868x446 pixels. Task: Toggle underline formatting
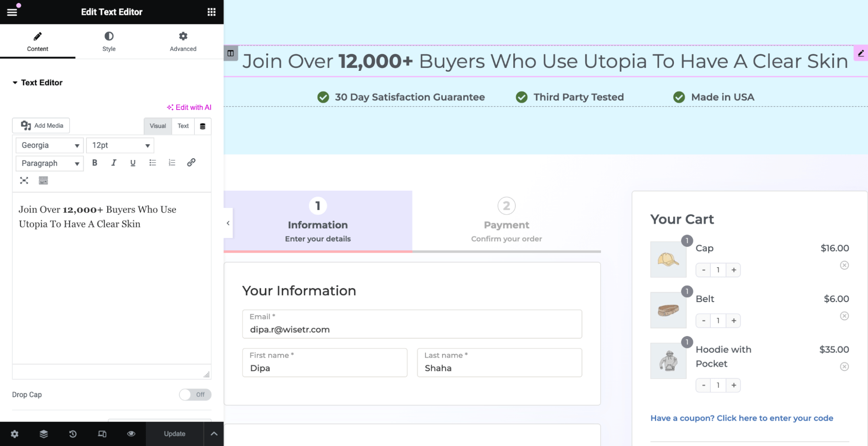click(x=133, y=163)
